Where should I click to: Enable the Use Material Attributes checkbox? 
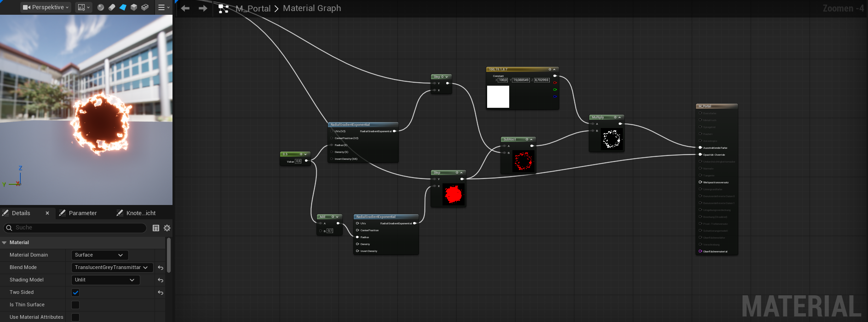point(75,317)
